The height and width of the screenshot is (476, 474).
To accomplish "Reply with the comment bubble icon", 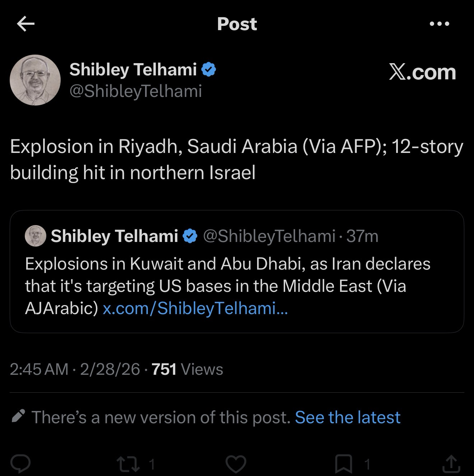I will point(20,464).
